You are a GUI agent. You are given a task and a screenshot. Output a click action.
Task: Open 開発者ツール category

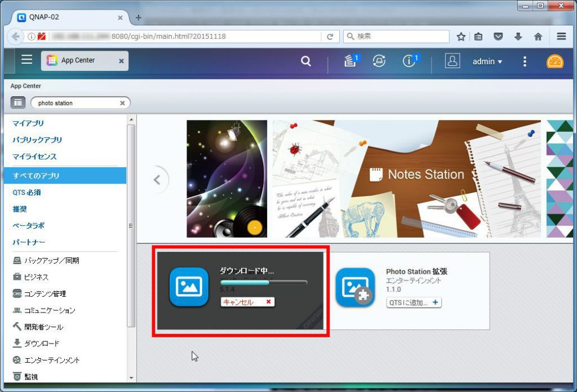pyautogui.click(x=38, y=327)
